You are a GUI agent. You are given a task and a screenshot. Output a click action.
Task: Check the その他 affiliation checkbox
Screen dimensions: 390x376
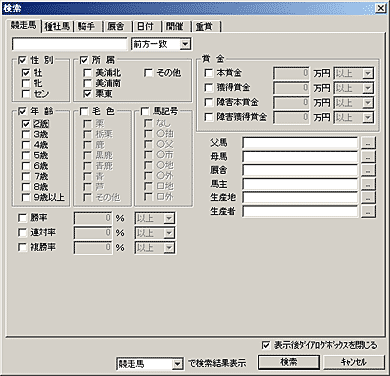[148, 73]
